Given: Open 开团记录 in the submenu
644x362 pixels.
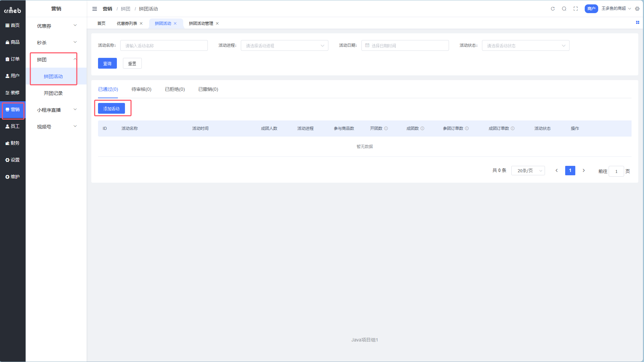Looking at the screenshot, I should click(53, 93).
